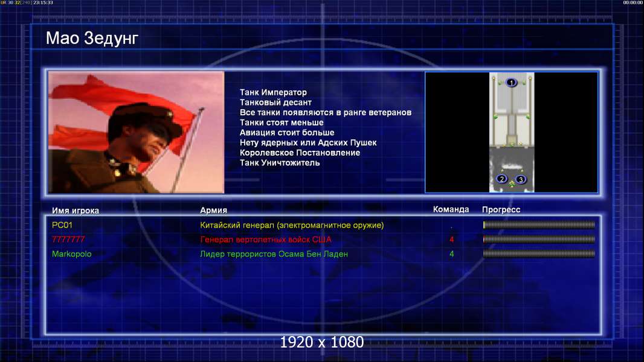
Task: Click start position 1 marker on minimap
Action: click(511, 83)
